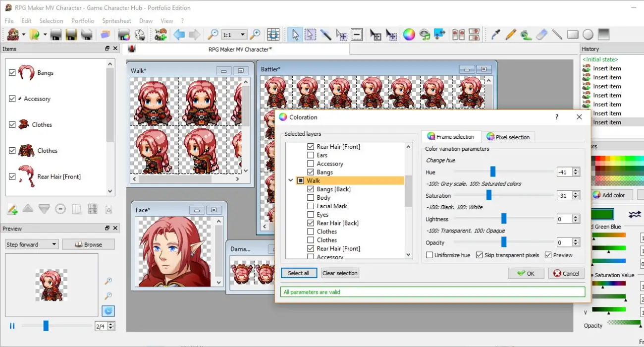644x347 pixels.
Task: Increase the preview frame 2/4 spinner
Action: (111, 324)
